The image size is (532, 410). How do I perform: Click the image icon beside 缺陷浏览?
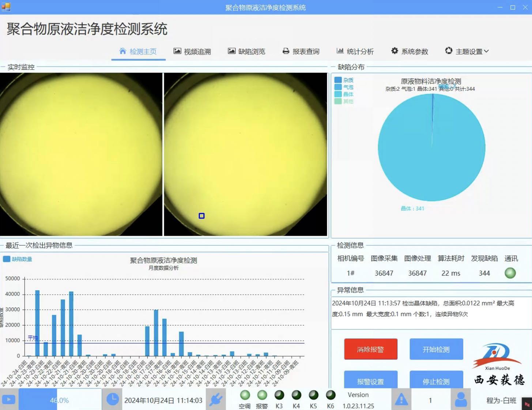232,51
